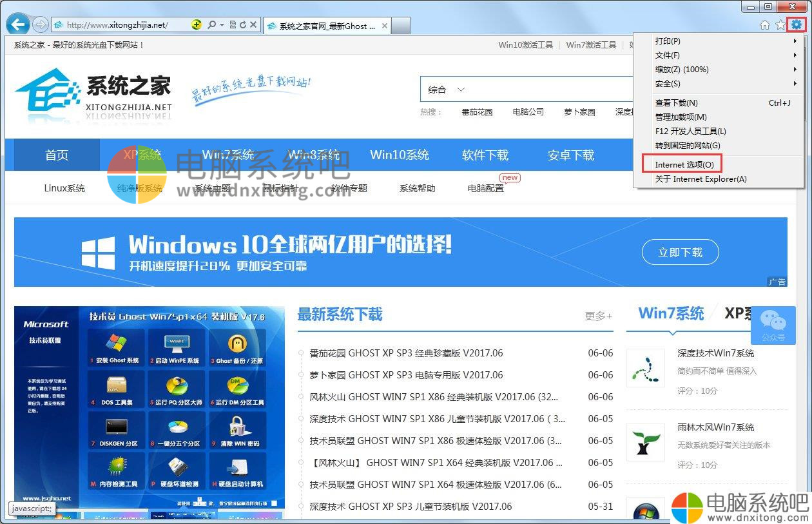The height and width of the screenshot is (524, 812).
Task: Open Win8系统 in the blue navigation bar
Action: [314, 155]
